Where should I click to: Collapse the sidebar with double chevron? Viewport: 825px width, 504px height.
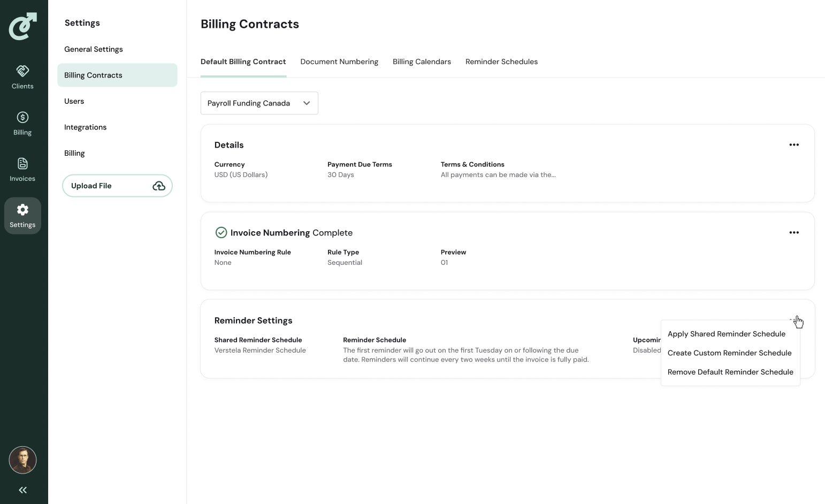click(x=22, y=490)
